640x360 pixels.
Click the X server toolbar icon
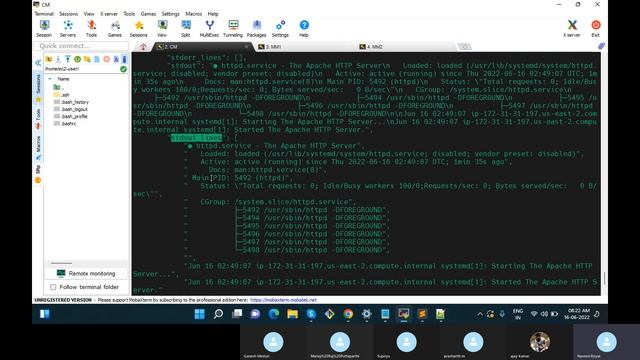(572, 29)
